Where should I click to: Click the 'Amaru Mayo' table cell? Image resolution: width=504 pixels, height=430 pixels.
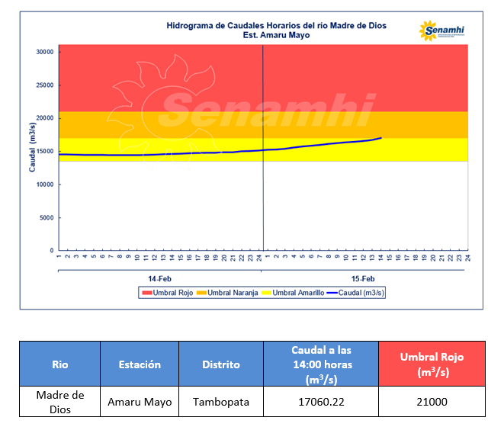tap(140, 402)
